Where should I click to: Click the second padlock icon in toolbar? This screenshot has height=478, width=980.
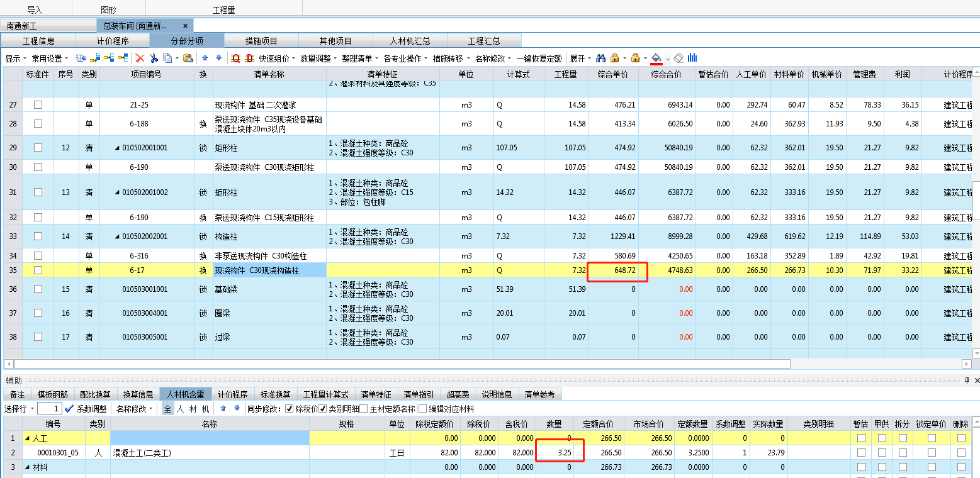pyautogui.click(x=636, y=58)
